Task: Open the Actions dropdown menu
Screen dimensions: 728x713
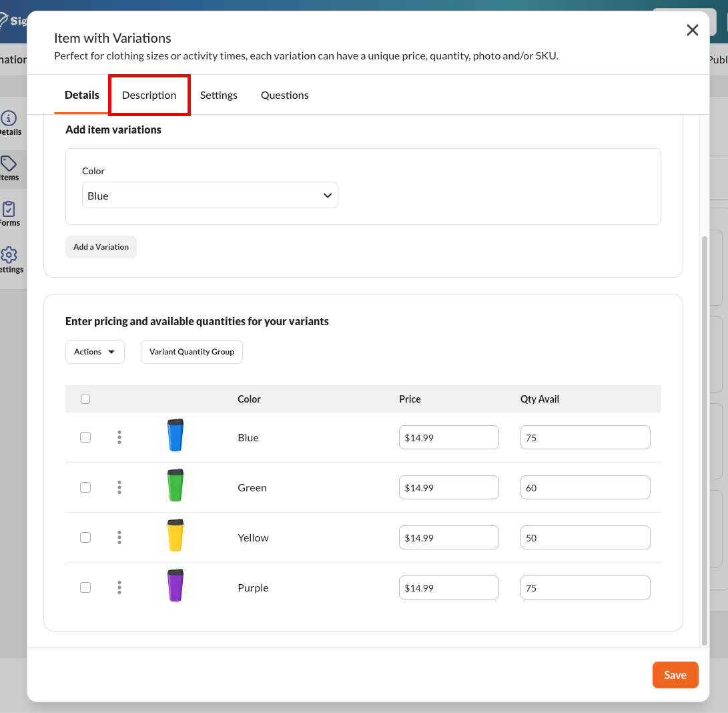Action: click(95, 352)
